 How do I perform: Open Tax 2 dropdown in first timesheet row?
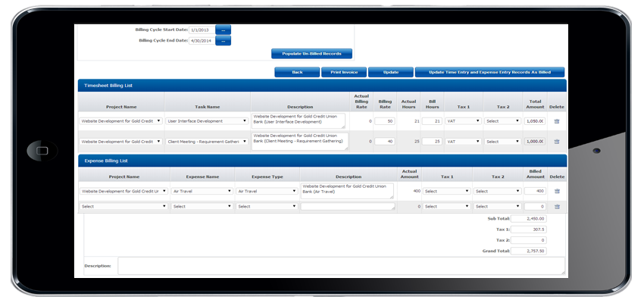(x=503, y=121)
